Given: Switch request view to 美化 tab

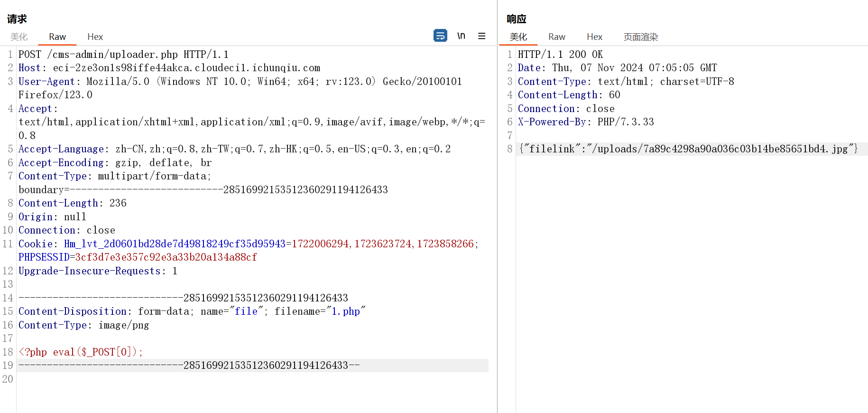Looking at the screenshot, I should [19, 37].
